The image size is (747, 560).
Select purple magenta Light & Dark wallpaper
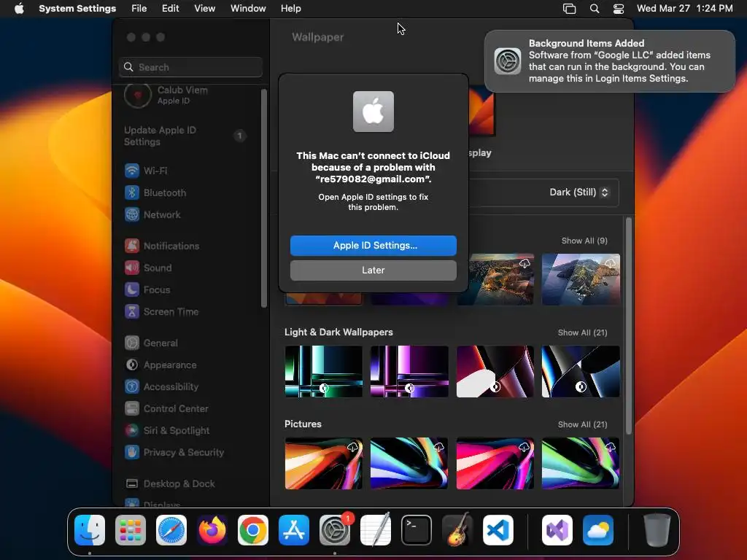409,371
